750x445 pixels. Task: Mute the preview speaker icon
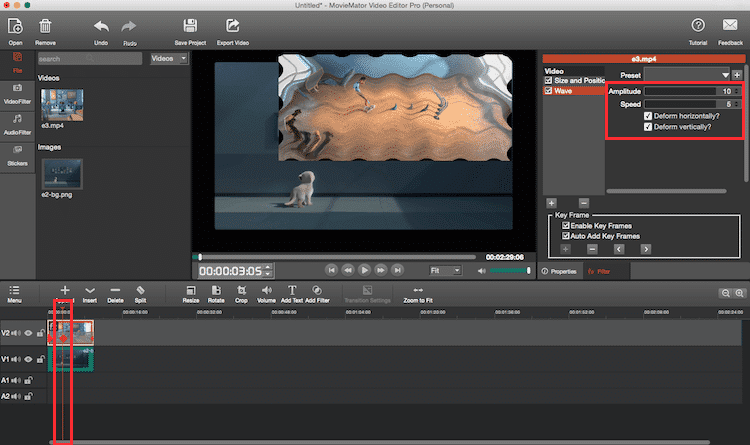pos(482,271)
